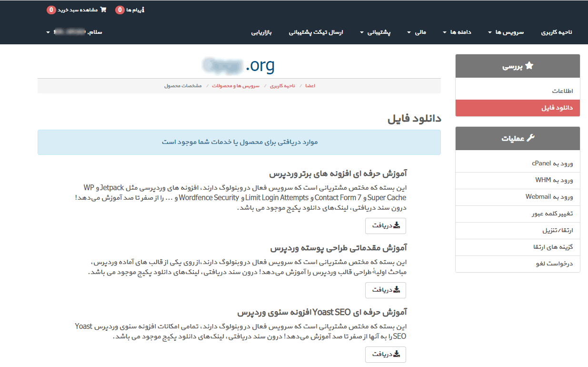Screen dimensions: 588x367
Task: Click the عملیات panel header
Action: pyautogui.click(x=518, y=138)
